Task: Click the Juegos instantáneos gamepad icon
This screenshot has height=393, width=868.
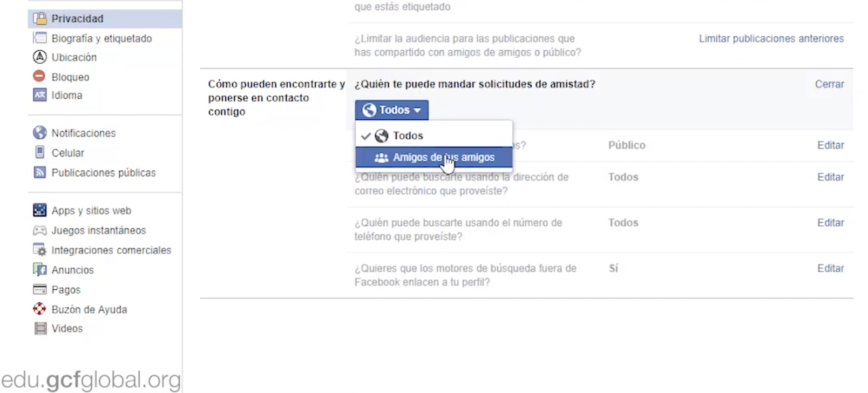Action: [40, 231]
